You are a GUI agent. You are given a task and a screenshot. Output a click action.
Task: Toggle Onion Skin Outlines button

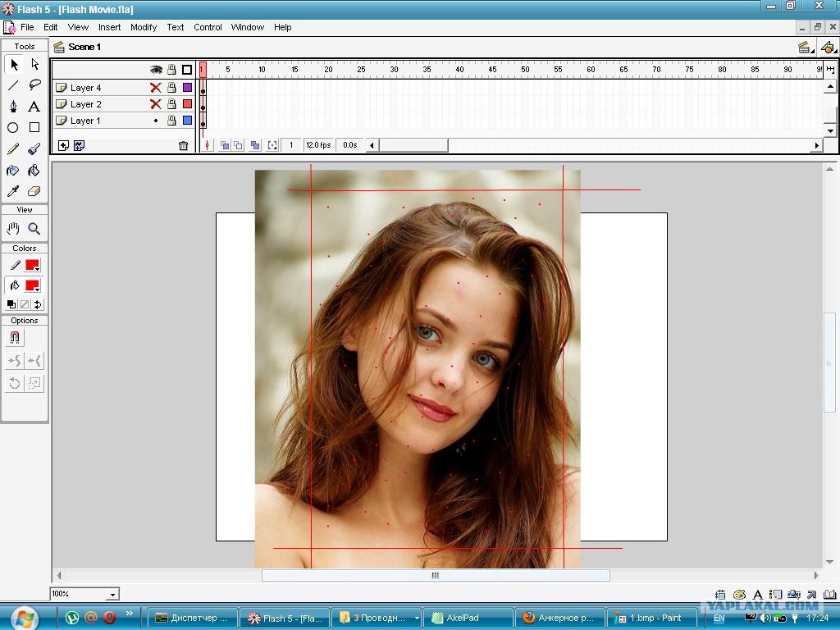pos(239,145)
